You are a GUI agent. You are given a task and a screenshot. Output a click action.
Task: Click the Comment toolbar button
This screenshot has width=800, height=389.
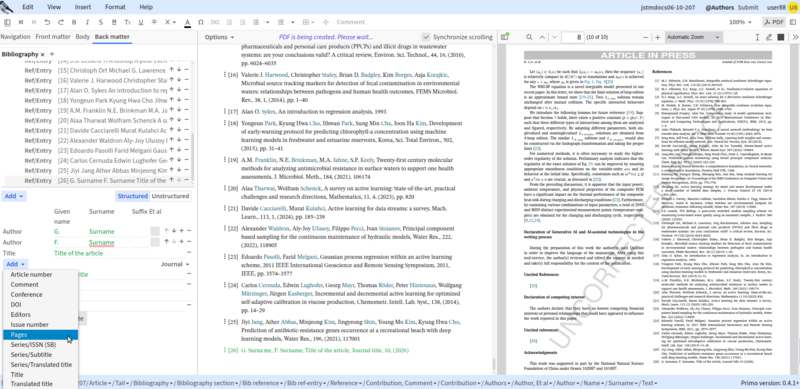tap(351, 22)
